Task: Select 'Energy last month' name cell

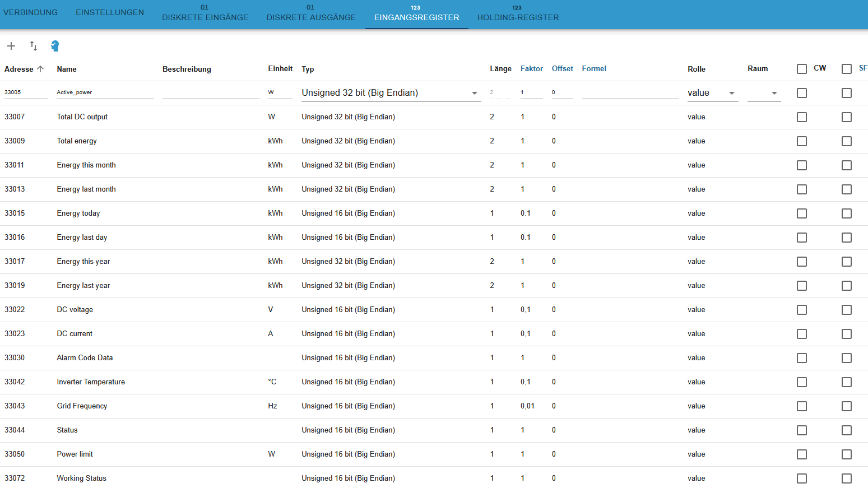Action: point(86,189)
